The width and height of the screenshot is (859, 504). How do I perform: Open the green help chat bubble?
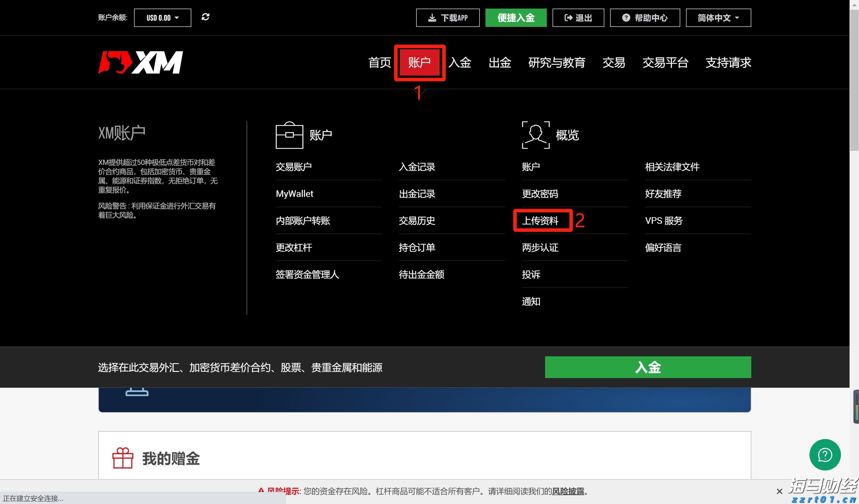(825, 455)
